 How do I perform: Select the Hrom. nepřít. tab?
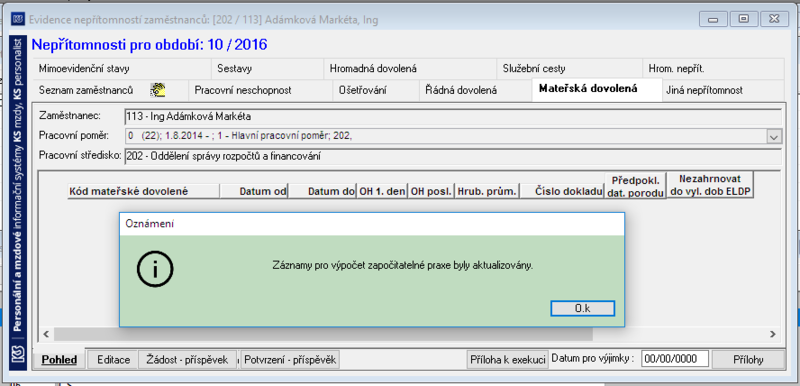[x=713, y=69]
